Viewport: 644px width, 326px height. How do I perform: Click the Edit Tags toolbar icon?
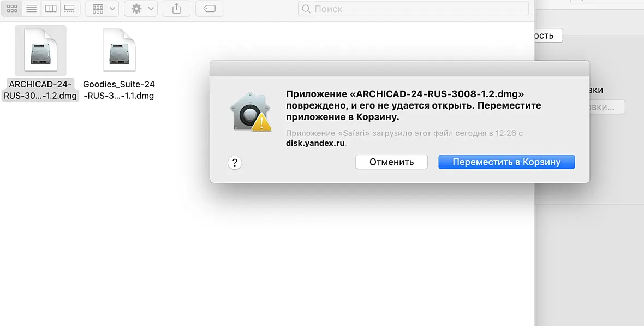tap(210, 9)
